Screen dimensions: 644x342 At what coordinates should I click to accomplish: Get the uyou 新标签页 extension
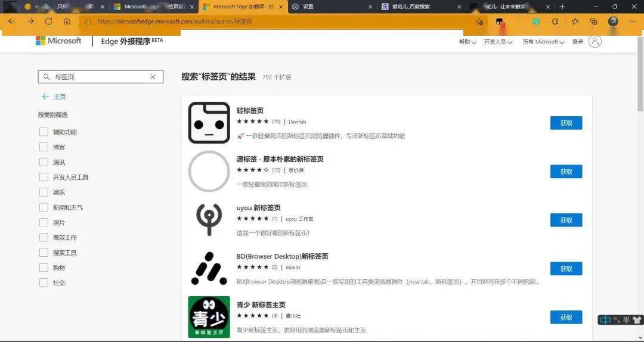tap(566, 220)
